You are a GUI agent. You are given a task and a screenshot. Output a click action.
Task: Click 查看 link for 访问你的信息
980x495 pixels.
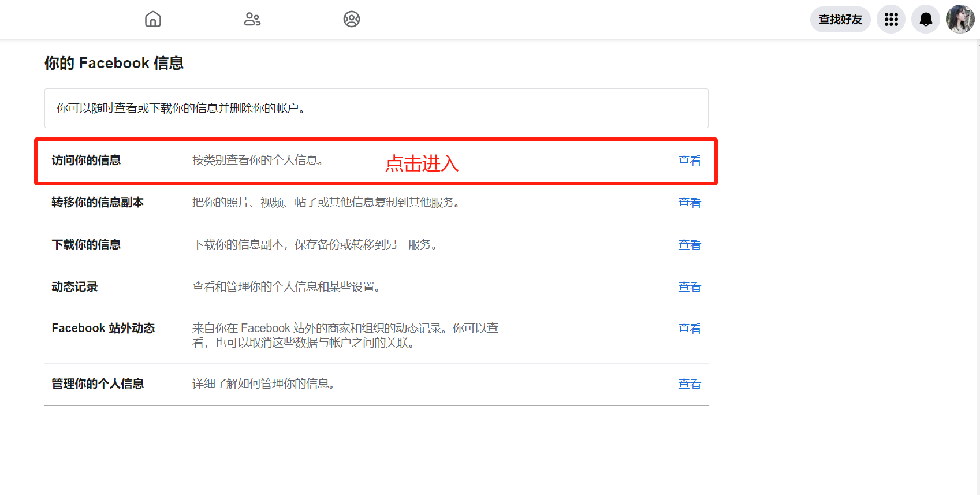tap(690, 161)
